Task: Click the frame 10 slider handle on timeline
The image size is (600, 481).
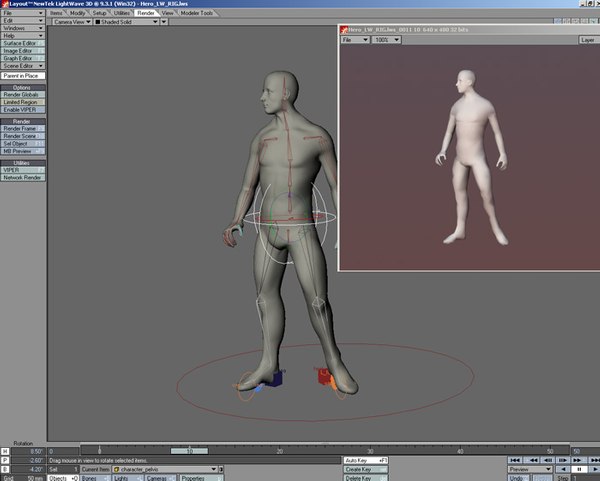Action: tap(189, 451)
